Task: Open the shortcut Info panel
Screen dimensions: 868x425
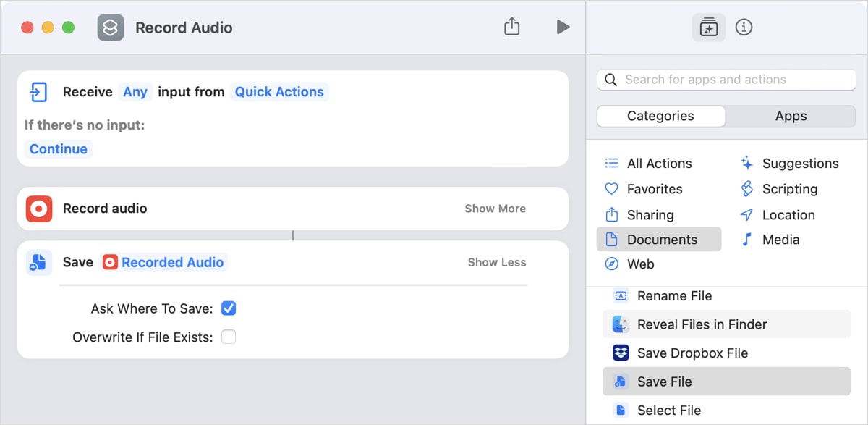Action: (744, 27)
